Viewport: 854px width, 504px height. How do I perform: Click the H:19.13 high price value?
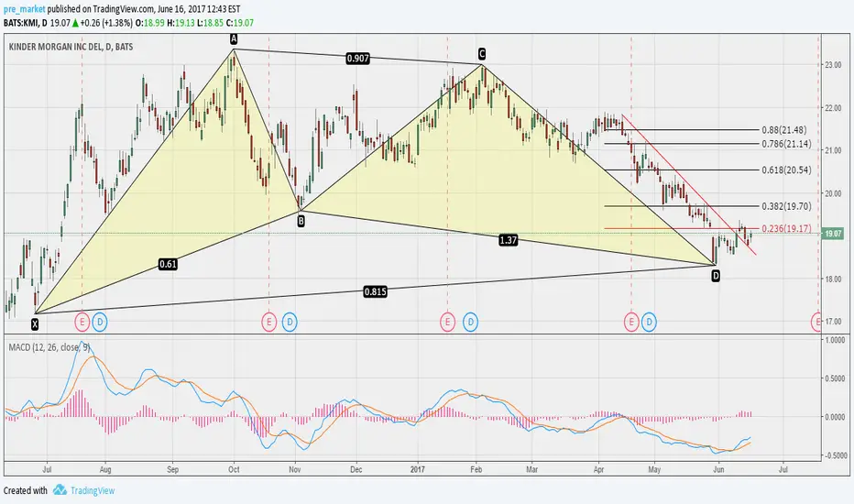tap(181, 23)
